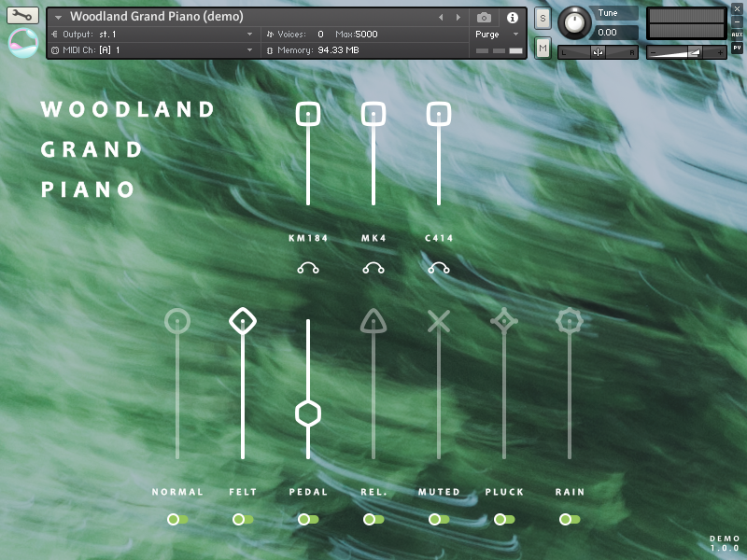Open the instrument name dropdown arrow
This screenshot has width=747, height=560.
58,18
